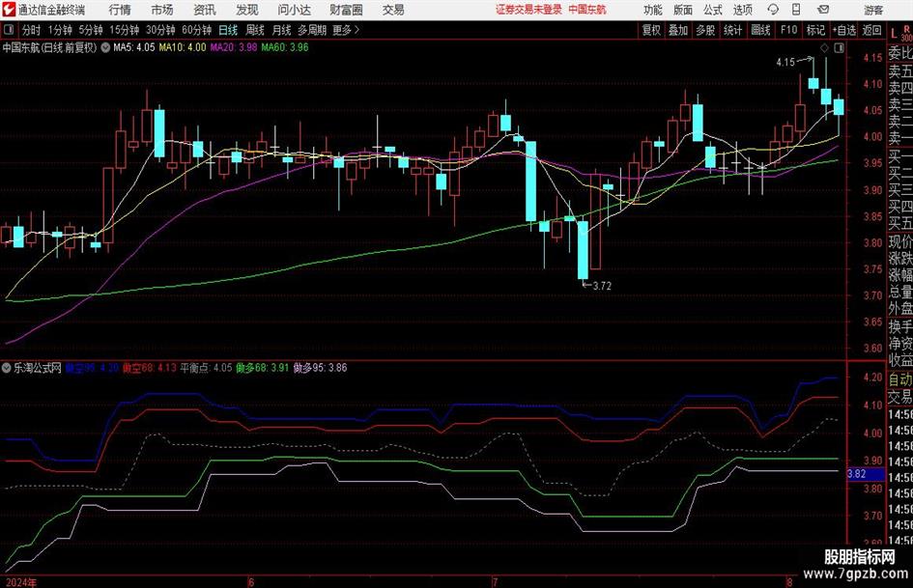The width and height of the screenshot is (913, 588).
Task: Open the 画线 drawing tools button
Action: point(760,30)
